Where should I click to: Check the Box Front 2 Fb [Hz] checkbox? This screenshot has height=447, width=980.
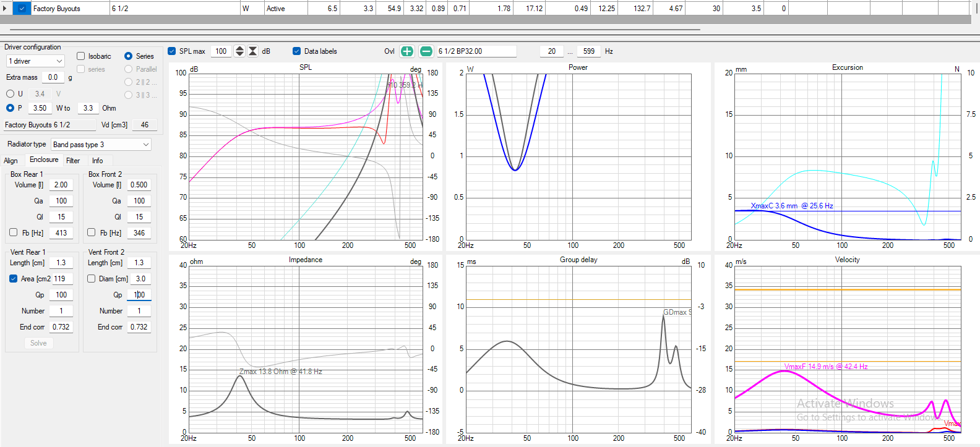(x=92, y=232)
